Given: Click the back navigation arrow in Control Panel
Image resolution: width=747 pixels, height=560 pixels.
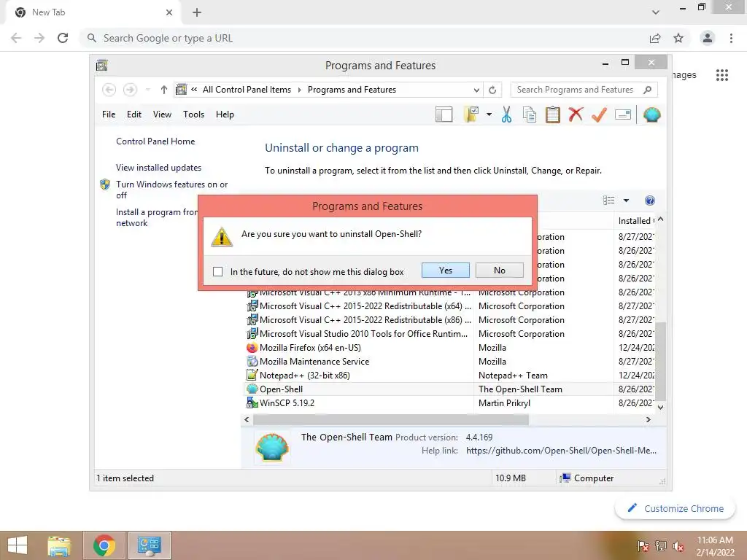Looking at the screenshot, I should (109, 90).
